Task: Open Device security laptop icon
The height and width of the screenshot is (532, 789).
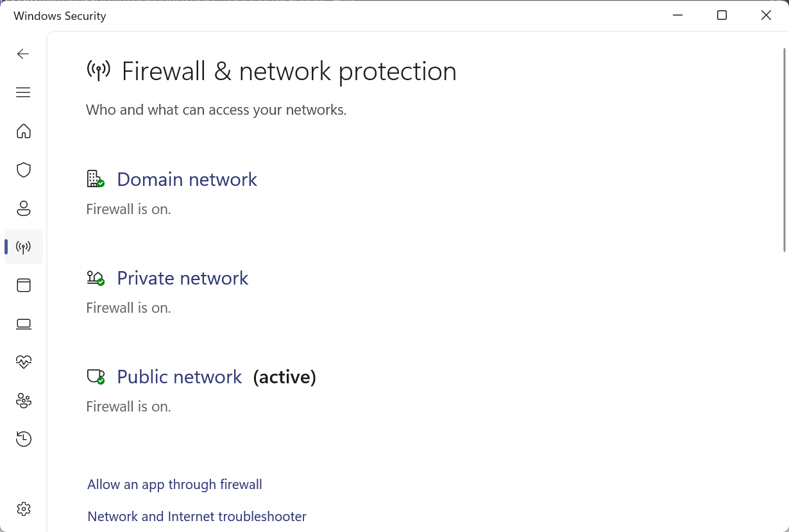Action: coord(24,324)
